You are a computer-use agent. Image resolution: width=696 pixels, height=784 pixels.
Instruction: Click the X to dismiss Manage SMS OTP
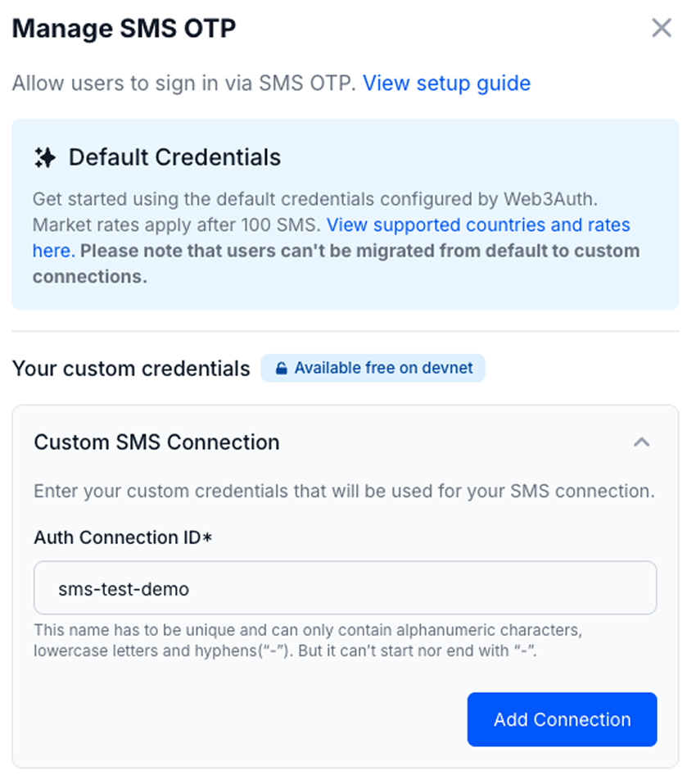pyautogui.click(x=662, y=27)
